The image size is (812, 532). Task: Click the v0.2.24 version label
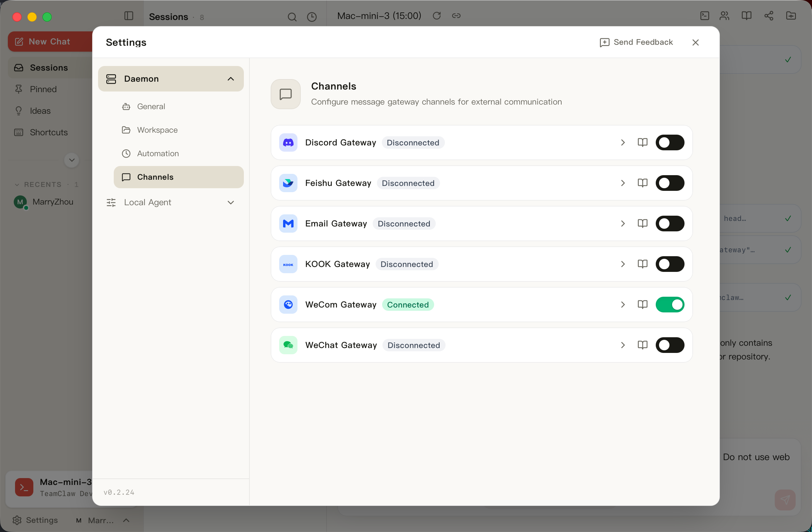[x=119, y=492]
